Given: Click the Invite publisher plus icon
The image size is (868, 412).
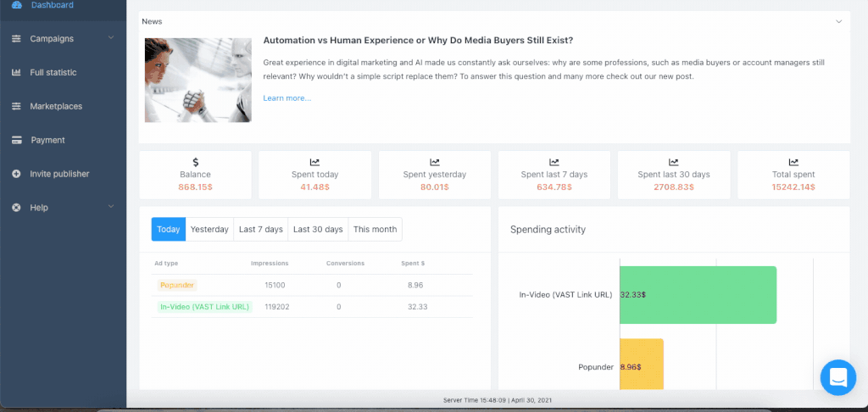Looking at the screenshot, I should pyautogui.click(x=17, y=174).
